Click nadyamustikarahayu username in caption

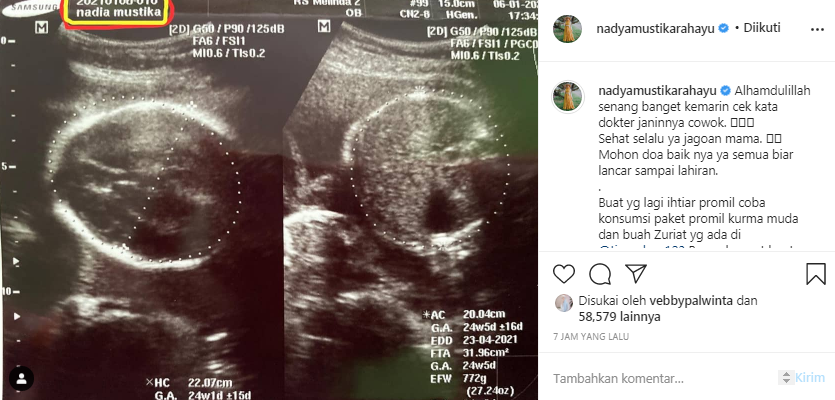(657, 91)
